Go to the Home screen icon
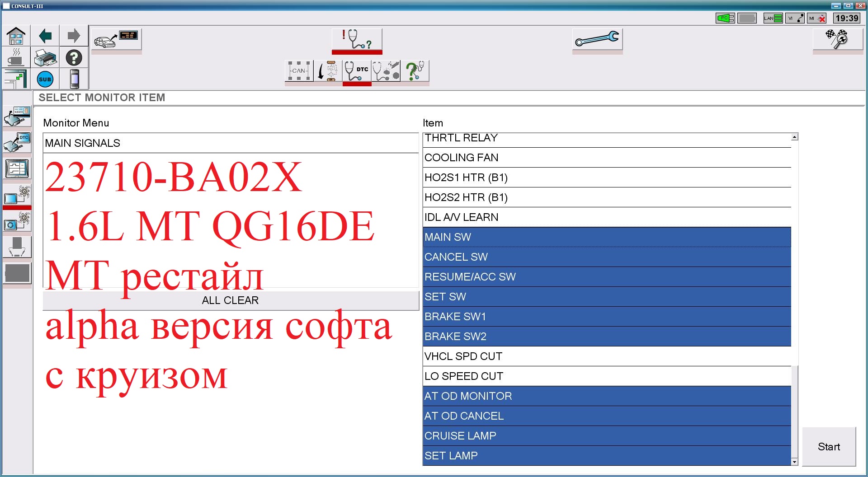 (16, 36)
